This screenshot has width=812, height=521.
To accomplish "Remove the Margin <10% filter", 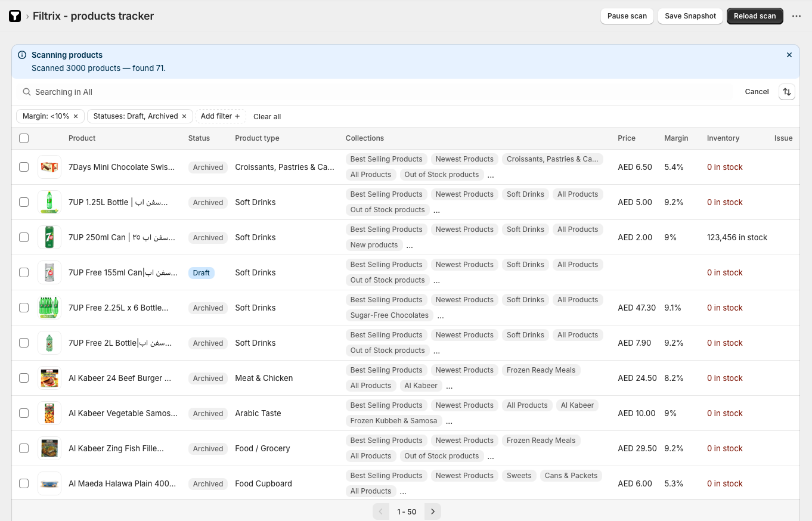I will click(76, 116).
